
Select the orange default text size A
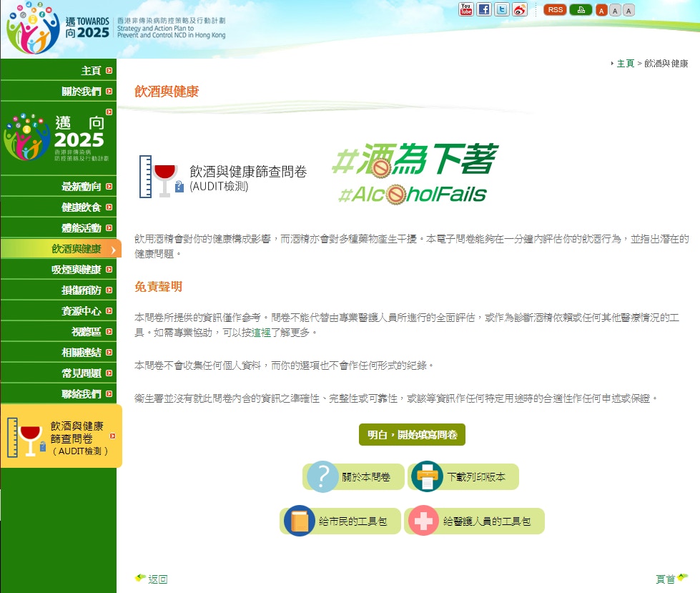(x=602, y=10)
